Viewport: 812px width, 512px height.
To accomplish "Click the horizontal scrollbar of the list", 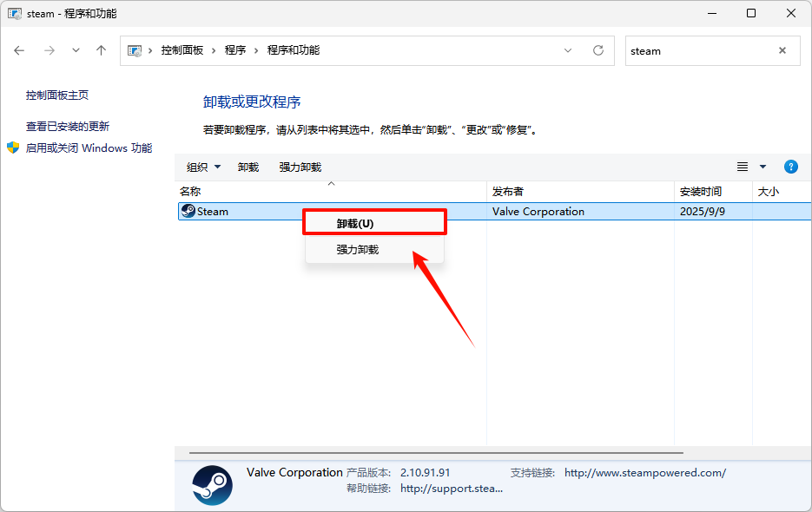I will (x=436, y=452).
